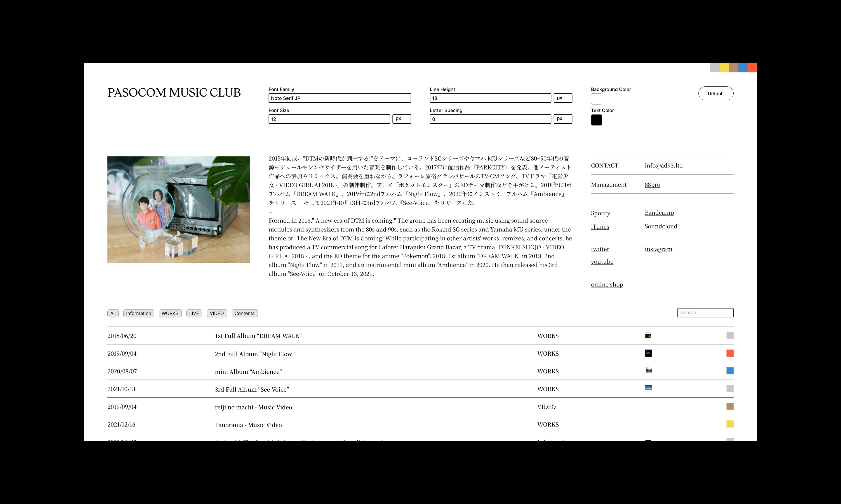841x504 pixels.
Task: Click the Ambience album thumbnail
Action: tap(648, 371)
